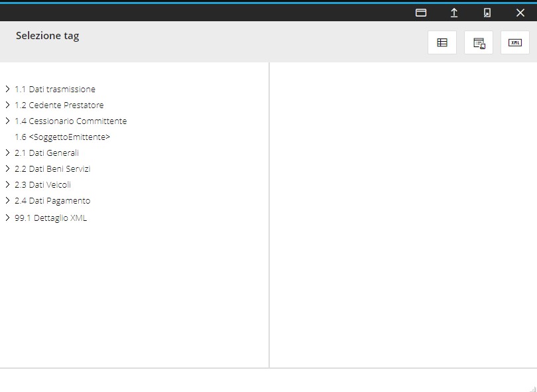The image size is (537, 392).
Task: Expand the 2.3 Dati Veicoli chevron
Action: pyautogui.click(x=7, y=184)
